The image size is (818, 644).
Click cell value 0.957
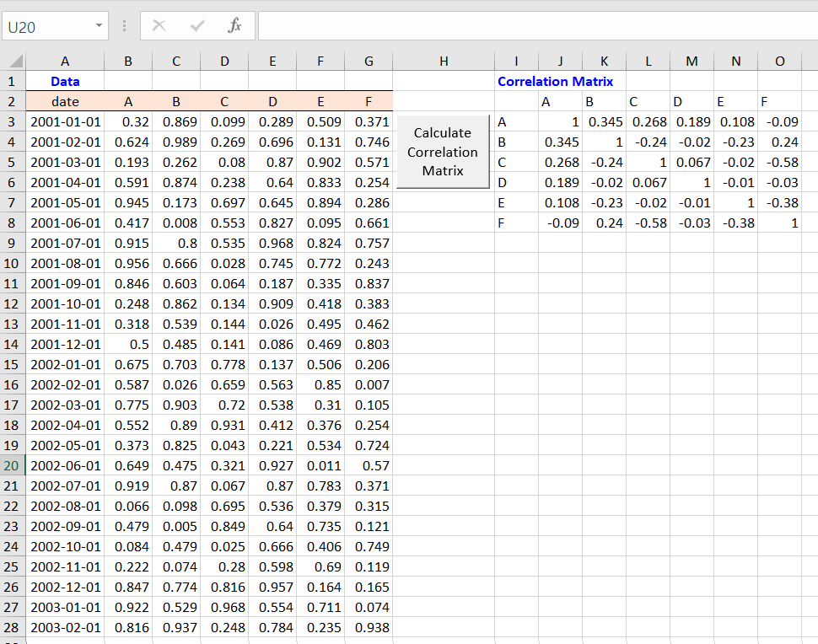(x=272, y=588)
